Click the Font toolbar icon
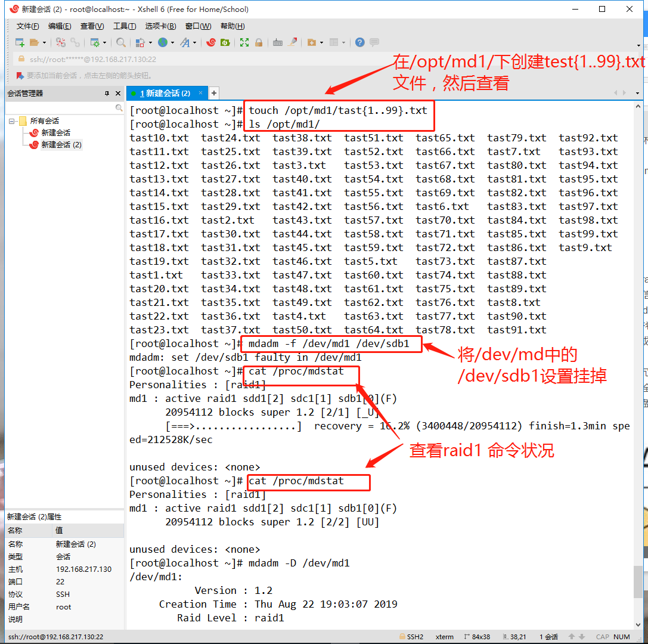This screenshot has height=644, width=648. tap(185, 42)
